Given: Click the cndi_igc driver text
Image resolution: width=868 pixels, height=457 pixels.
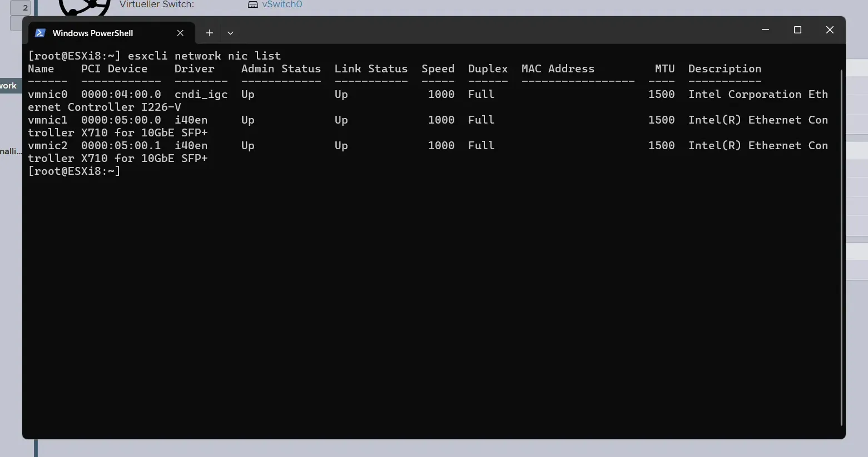Looking at the screenshot, I should pyautogui.click(x=201, y=95).
